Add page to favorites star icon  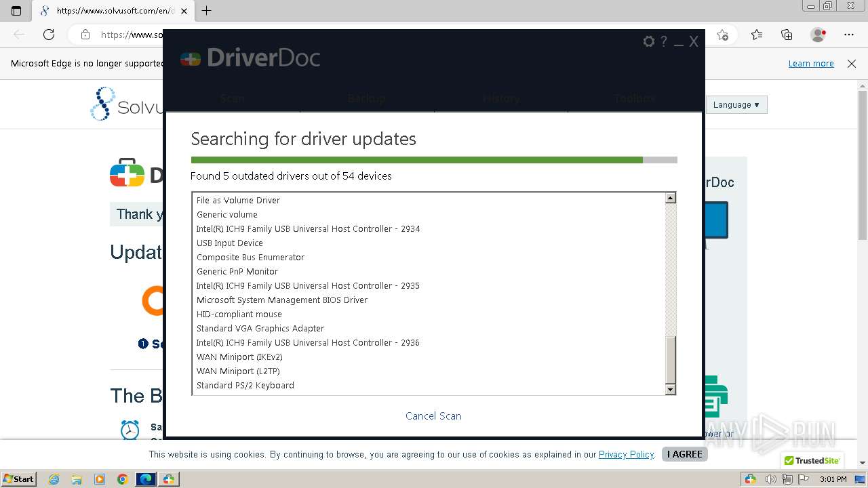point(722,35)
